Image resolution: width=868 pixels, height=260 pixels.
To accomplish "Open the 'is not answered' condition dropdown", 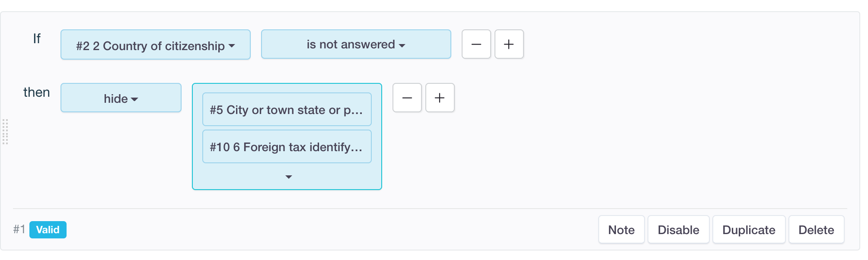I will (356, 44).
